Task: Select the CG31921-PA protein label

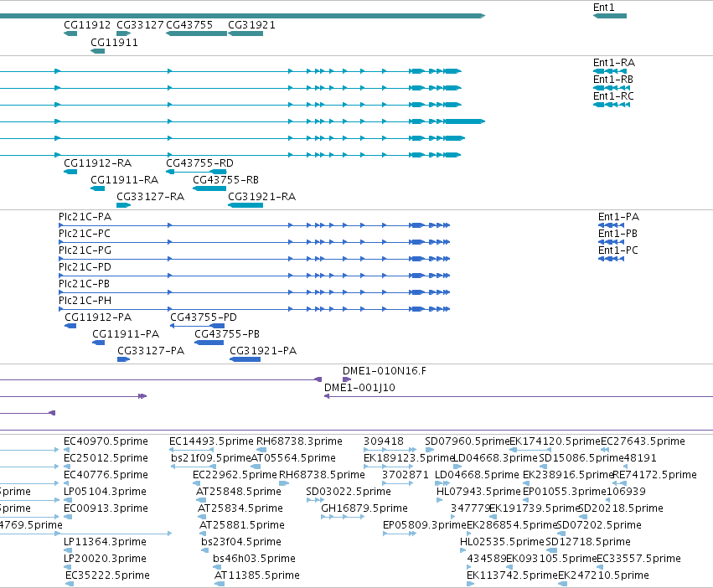Action: (263, 351)
